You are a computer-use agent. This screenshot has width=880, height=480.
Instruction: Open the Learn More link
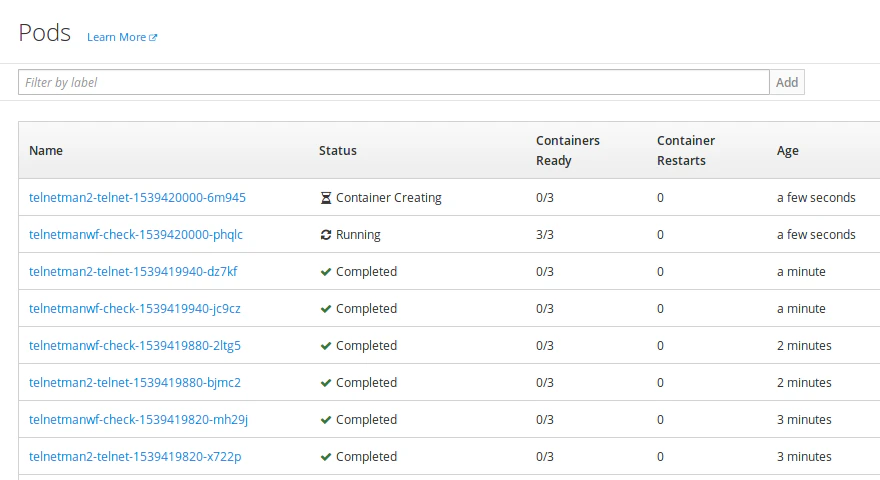(122, 37)
